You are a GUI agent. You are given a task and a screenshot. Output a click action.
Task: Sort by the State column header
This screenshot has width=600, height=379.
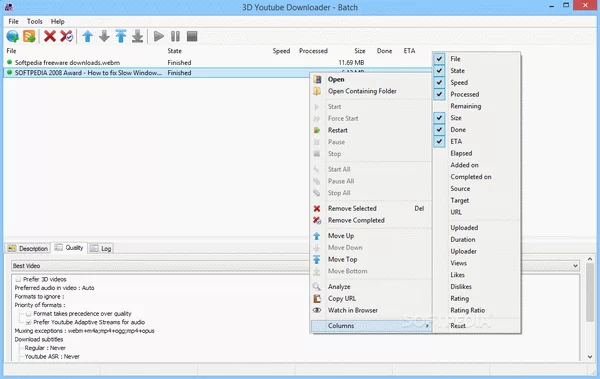click(x=174, y=51)
